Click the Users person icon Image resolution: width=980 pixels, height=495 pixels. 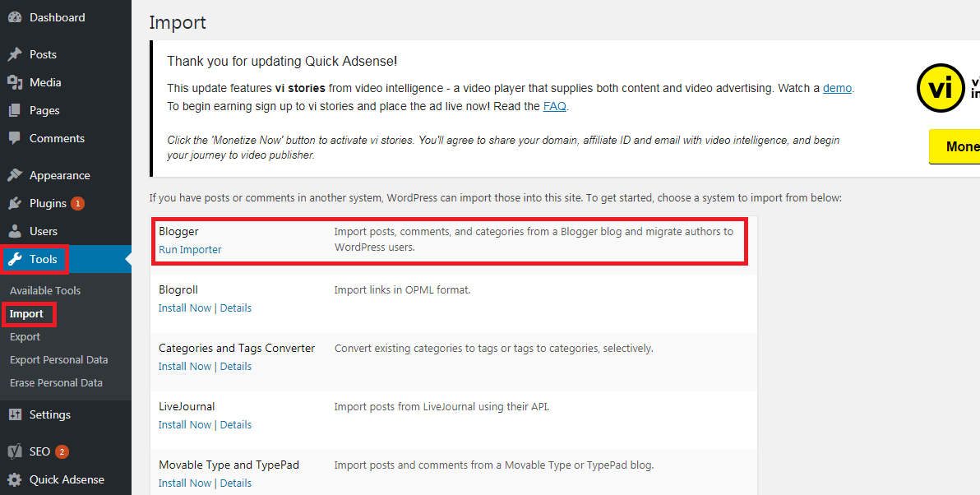tap(15, 231)
